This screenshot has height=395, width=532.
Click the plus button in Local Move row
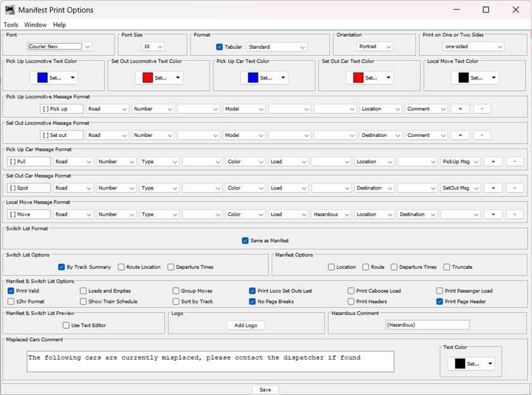coord(493,214)
